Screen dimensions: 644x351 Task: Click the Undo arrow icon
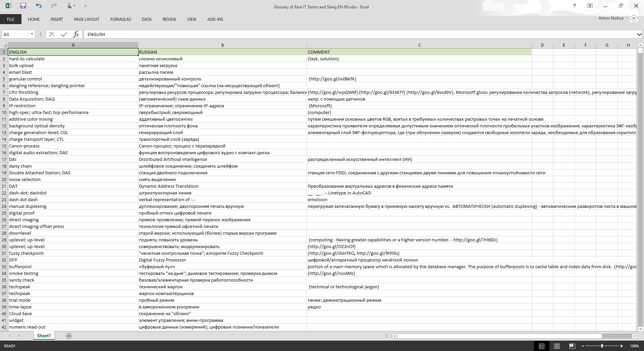39,6
